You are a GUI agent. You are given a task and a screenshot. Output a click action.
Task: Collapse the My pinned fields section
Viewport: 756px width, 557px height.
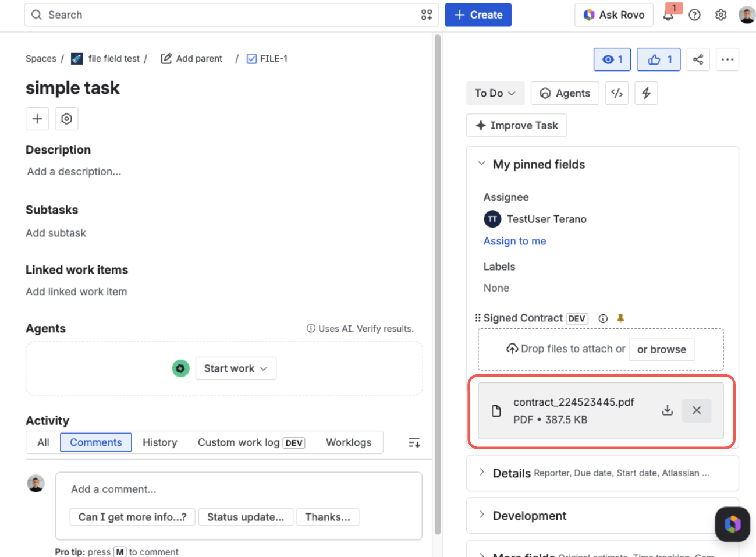click(481, 164)
